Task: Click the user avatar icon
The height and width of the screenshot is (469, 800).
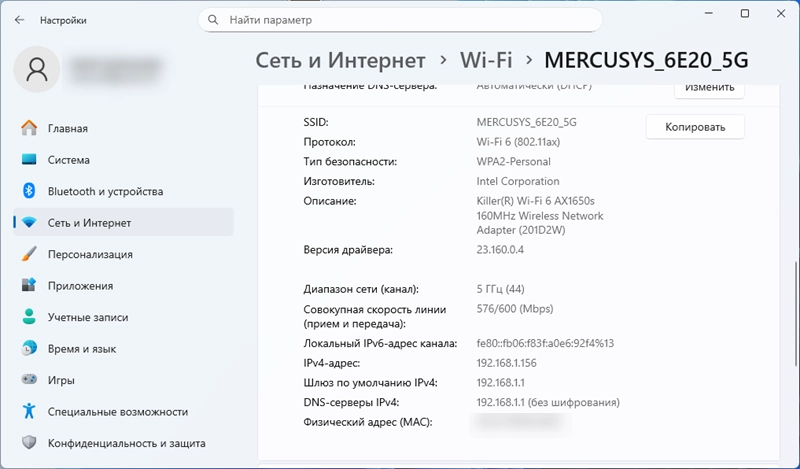Action: pyautogui.click(x=37, y=69)
